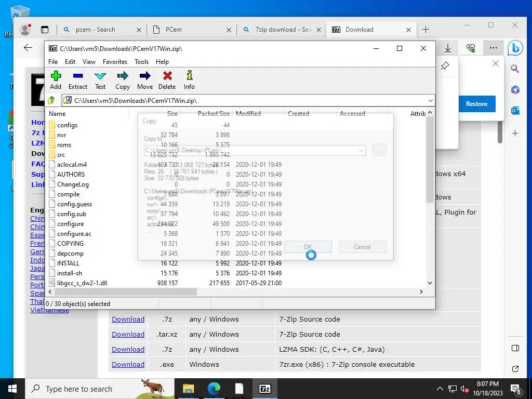Select the install-sh file

(69, 273)
